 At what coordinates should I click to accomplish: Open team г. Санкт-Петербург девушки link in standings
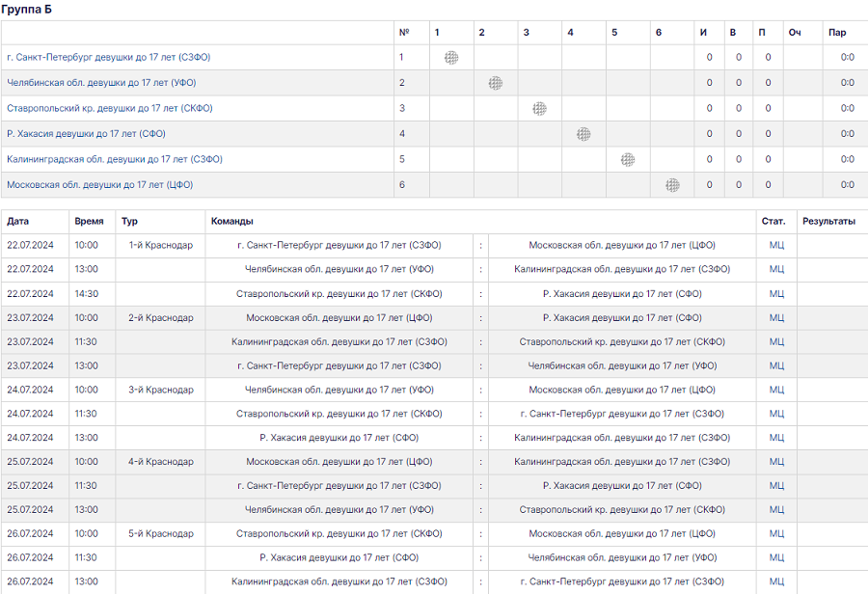pos(108,57)
